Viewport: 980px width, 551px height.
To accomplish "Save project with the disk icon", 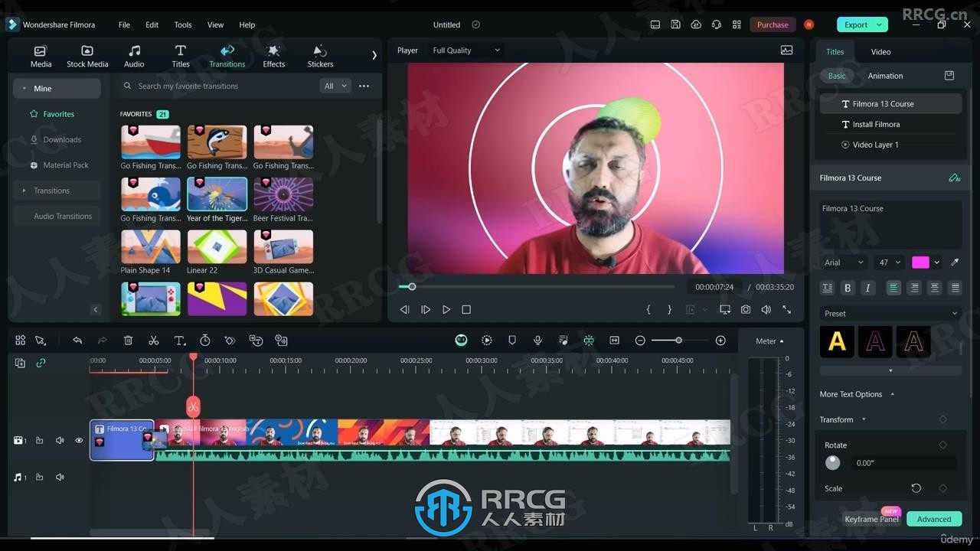I will [675, 24].
